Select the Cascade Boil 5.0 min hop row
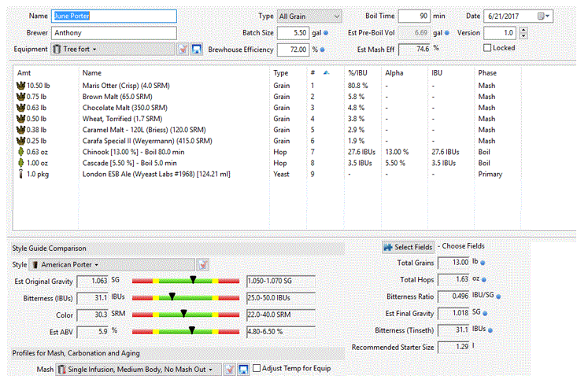Viewport: 588px width, 383px height. (x=267, y=163)
